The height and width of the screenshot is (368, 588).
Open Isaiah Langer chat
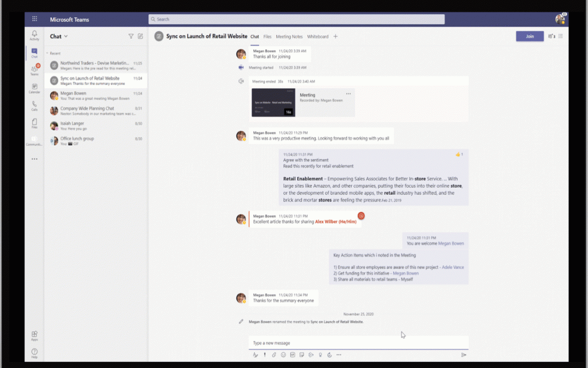click(96, 125)
